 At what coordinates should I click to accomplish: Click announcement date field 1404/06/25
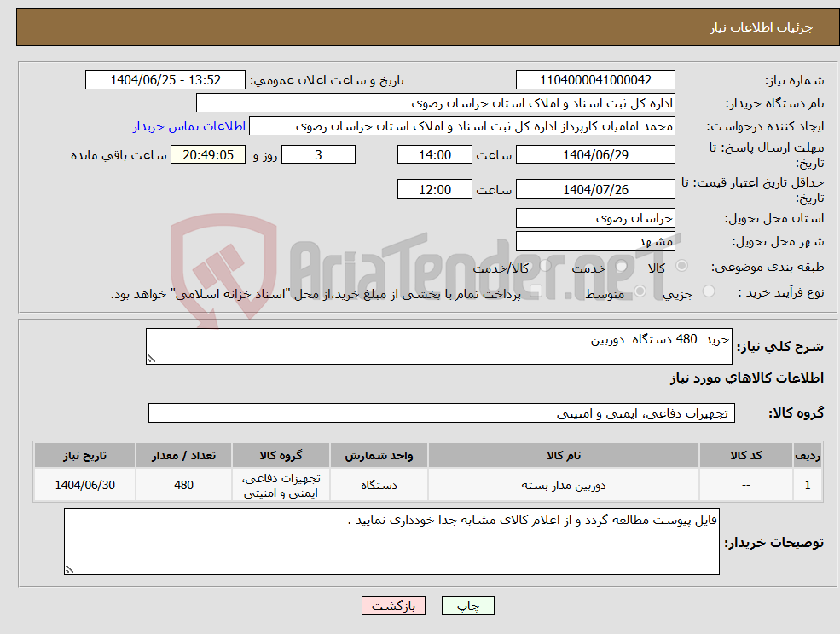click(x=165, y=79)
